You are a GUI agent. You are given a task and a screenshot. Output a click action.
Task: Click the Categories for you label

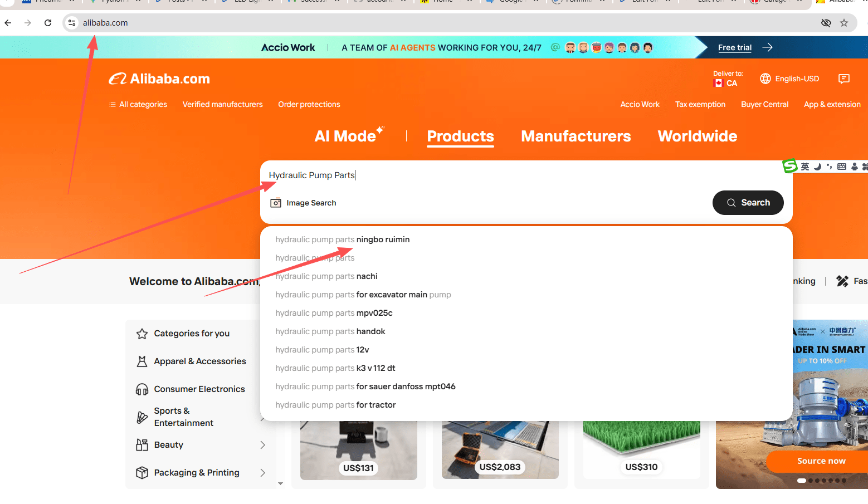[192, 334]
